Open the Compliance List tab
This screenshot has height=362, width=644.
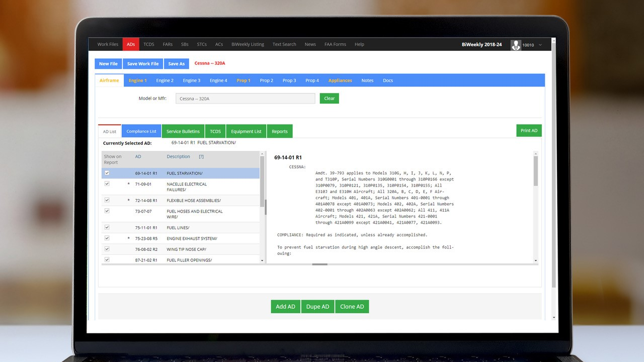[141, 131]
